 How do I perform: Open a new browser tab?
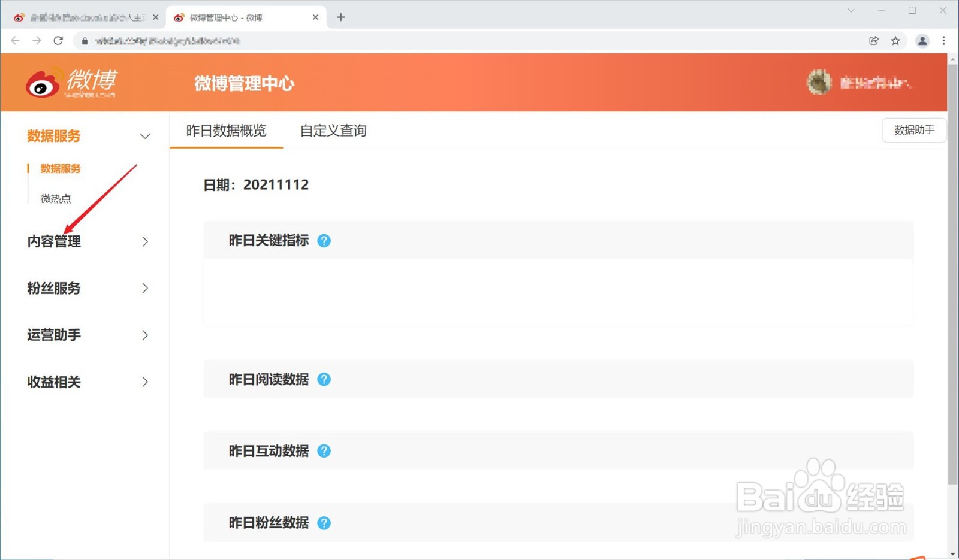(341, 17)
